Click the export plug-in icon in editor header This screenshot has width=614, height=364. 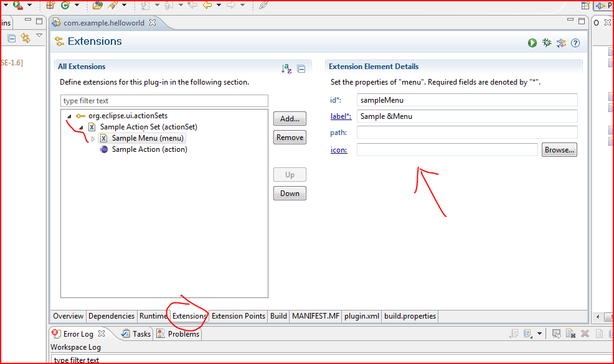(561, 42)
